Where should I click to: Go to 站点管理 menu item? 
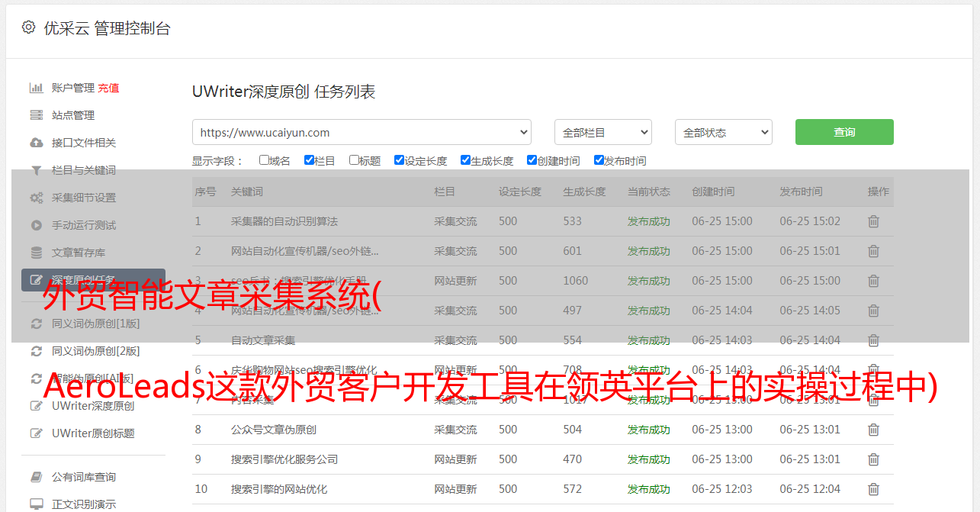[73, 115]
